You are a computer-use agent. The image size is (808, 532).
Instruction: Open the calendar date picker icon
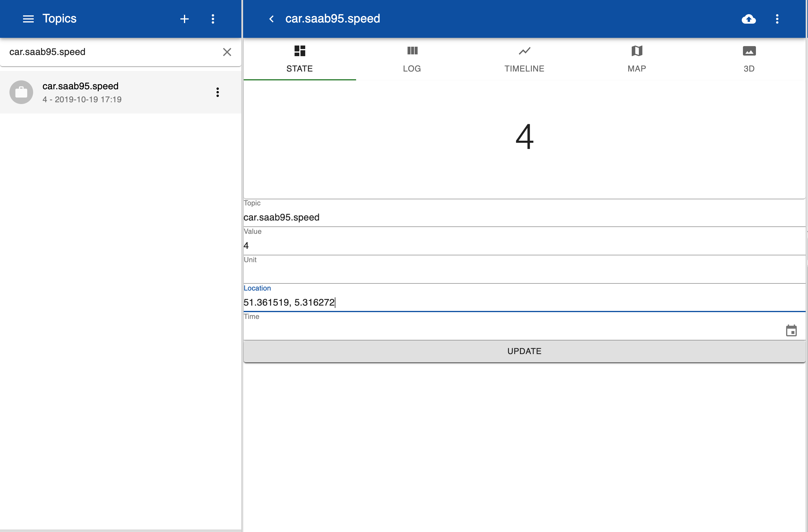click(x=791, y=331)
